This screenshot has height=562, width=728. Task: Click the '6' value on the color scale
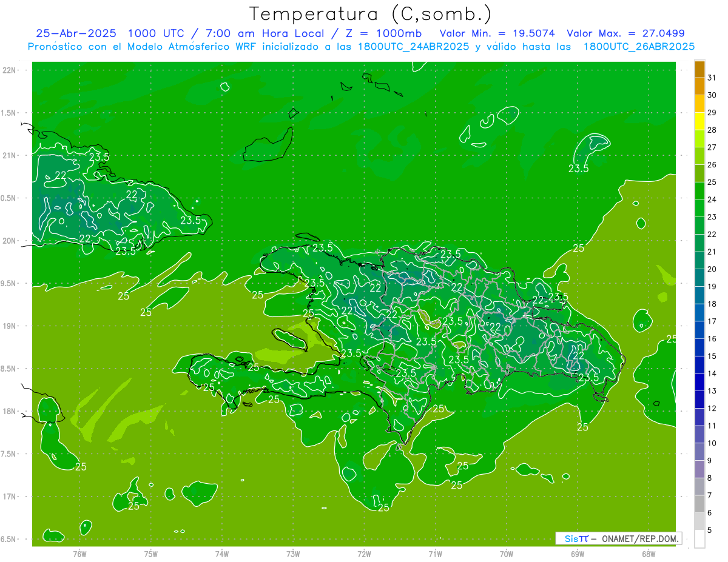coord(710,513)
